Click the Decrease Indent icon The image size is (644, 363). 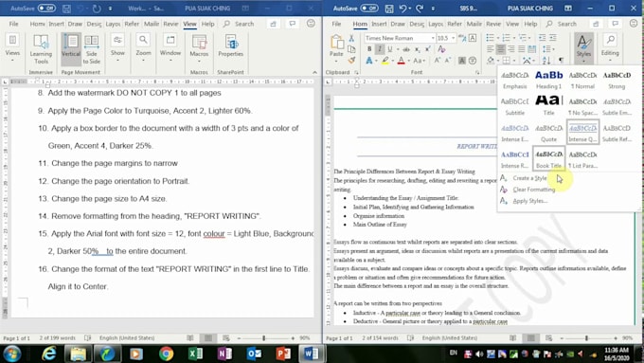click(543, 38)
